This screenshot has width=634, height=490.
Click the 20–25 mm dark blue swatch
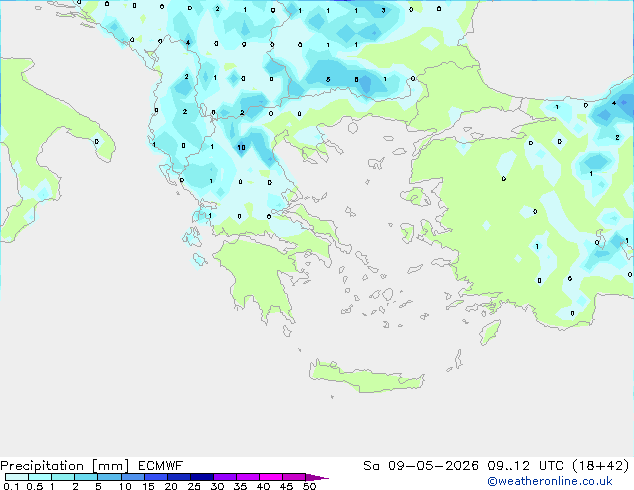coord(179,477)
